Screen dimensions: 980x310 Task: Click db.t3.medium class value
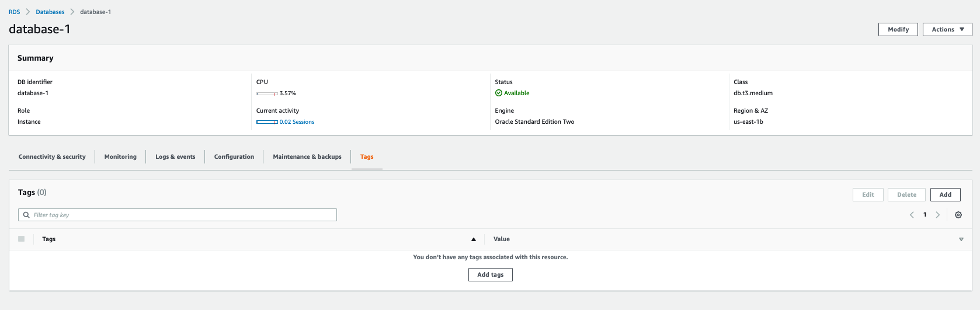(753, 93)
